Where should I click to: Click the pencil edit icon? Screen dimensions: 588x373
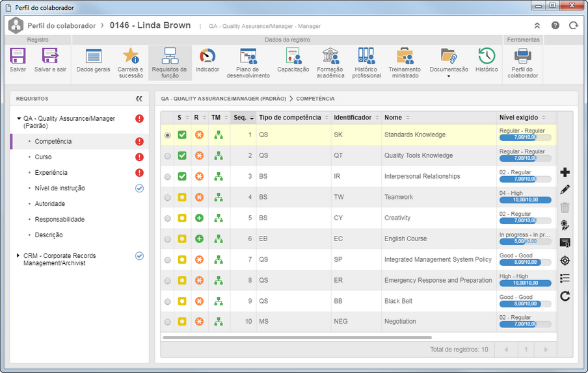(565, 190)
